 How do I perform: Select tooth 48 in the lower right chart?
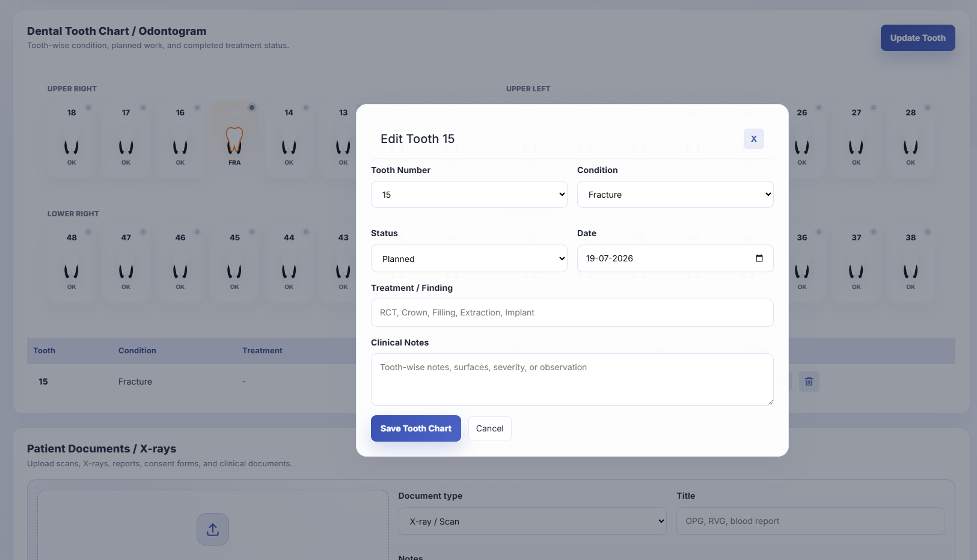72,264
